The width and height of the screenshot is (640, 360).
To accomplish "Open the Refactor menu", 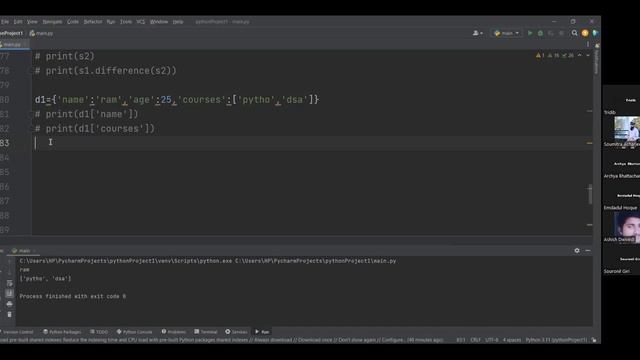I will [93, 22].
